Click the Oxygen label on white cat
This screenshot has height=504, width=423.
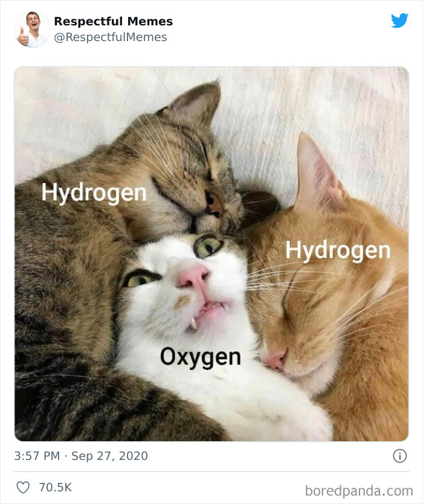pyautogui.click(x=201, y=357)
